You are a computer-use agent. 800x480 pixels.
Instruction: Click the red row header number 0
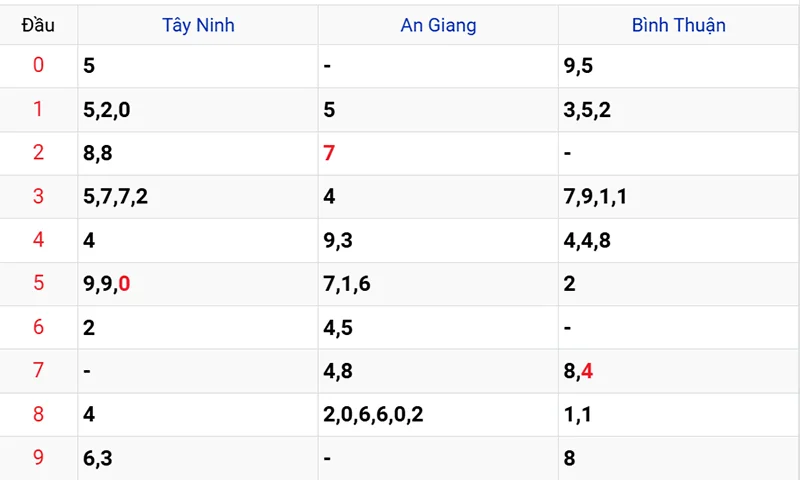(x=38, y=66)
